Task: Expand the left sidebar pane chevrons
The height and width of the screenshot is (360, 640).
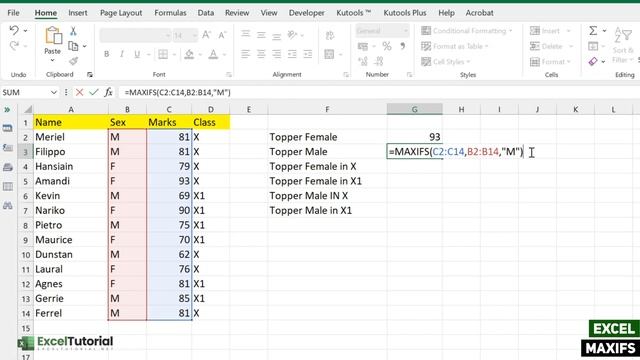Action: [7, 109]
